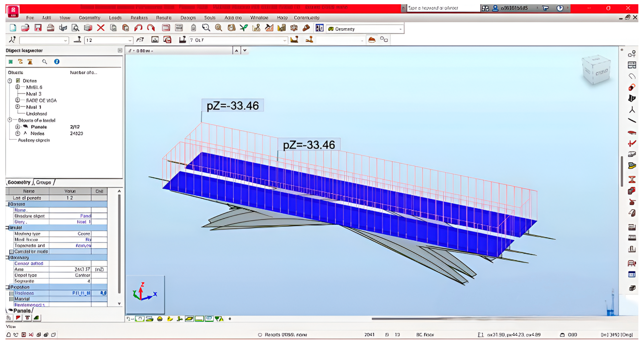Click the I-beam section icon in right sidebar
The width and height of the screenshot is (644, 348).
click(632, 180)
